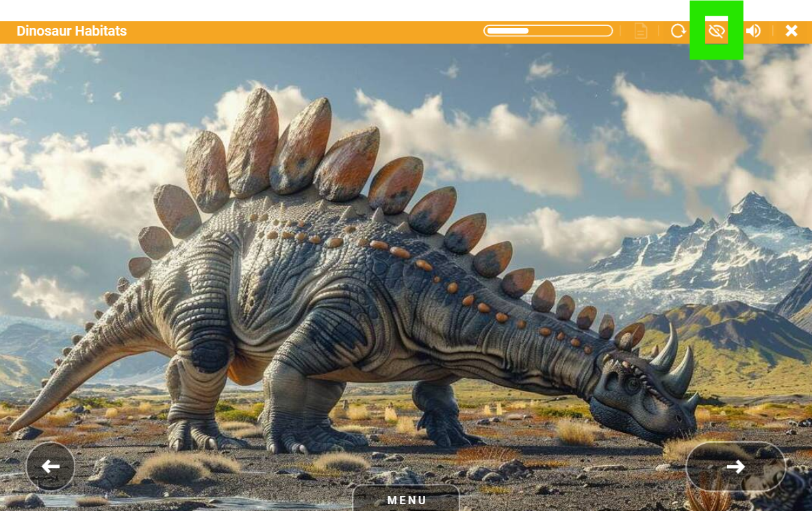Click the lesson progress bar

tap(548, 31)
